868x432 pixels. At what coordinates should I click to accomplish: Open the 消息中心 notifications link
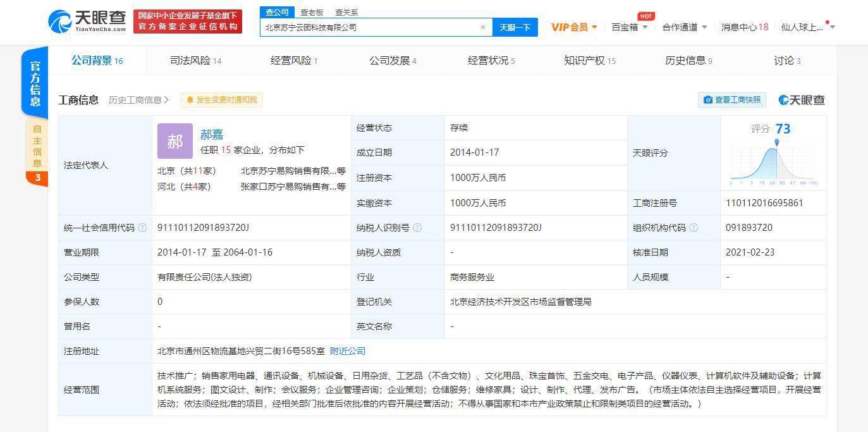[x=745, y=27]
